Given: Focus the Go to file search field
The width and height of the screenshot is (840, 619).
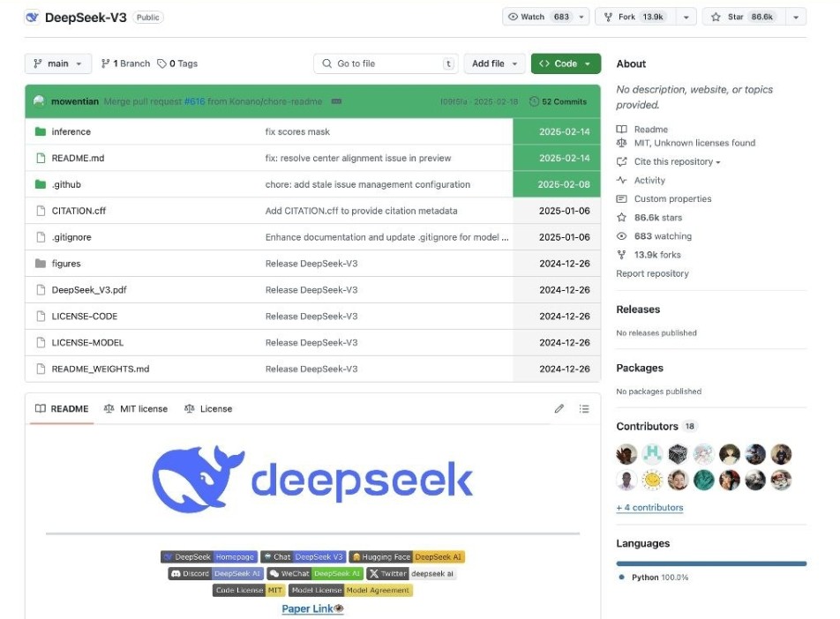Looking at the screenshot, I should click(x=386, y=63).
